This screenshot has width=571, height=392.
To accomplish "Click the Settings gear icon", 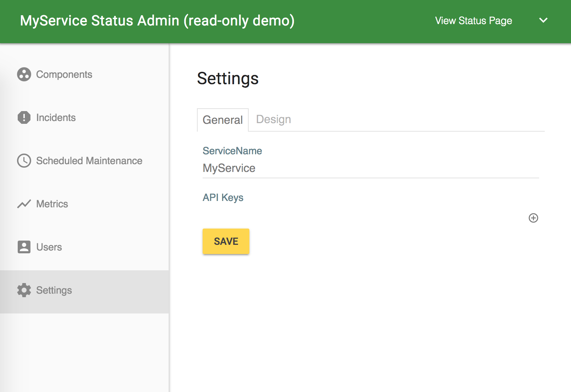I will pyautogui.click(x=24, y=290).
